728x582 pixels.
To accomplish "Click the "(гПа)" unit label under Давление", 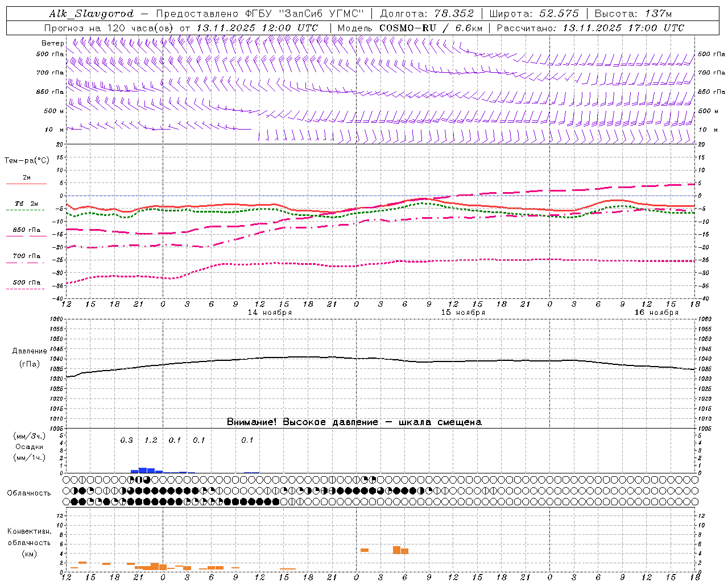I will click(30, 364).
